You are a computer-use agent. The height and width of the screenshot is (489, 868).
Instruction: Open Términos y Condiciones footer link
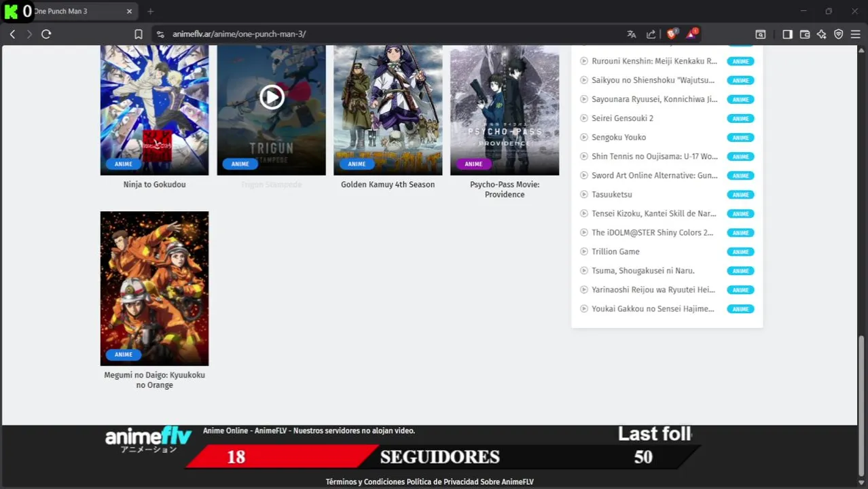tap(365, 482)
